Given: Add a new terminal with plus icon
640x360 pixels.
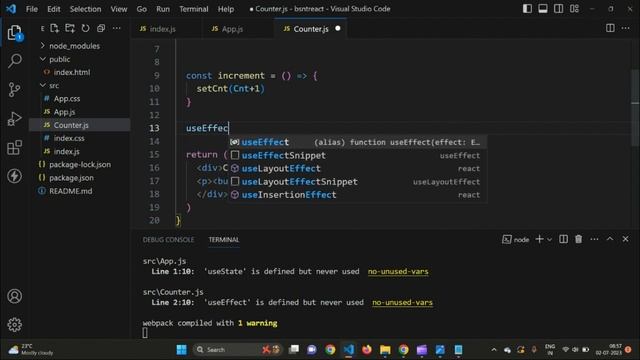Looking at the screenshot, I should point(539,239).
